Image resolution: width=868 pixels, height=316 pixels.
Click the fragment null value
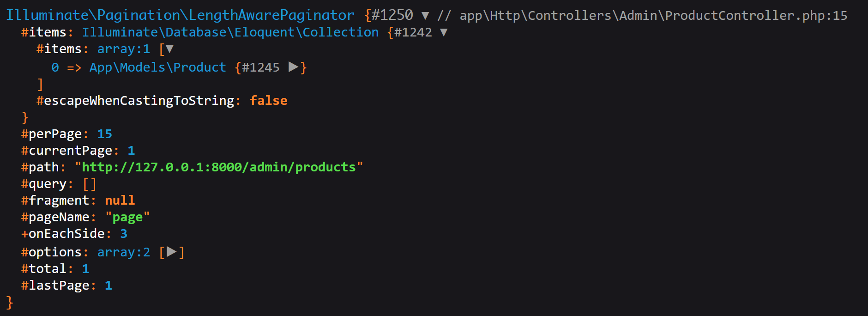[120, 201]
